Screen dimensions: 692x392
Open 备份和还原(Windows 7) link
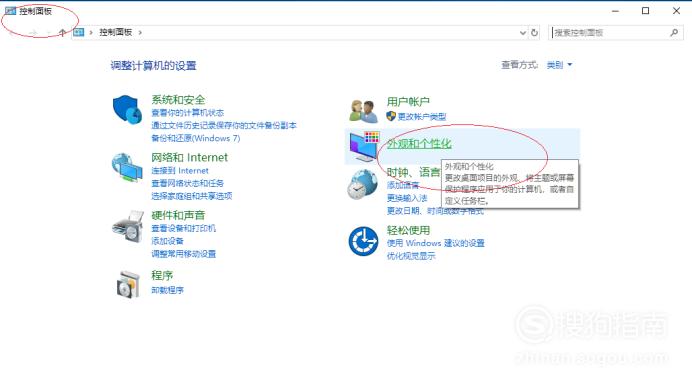pyautogui.click(x=196, y=138)
